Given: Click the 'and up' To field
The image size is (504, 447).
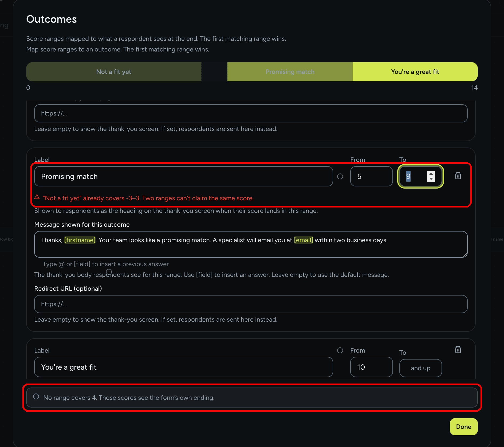Looking at the screenshot, I should (420, 368).
